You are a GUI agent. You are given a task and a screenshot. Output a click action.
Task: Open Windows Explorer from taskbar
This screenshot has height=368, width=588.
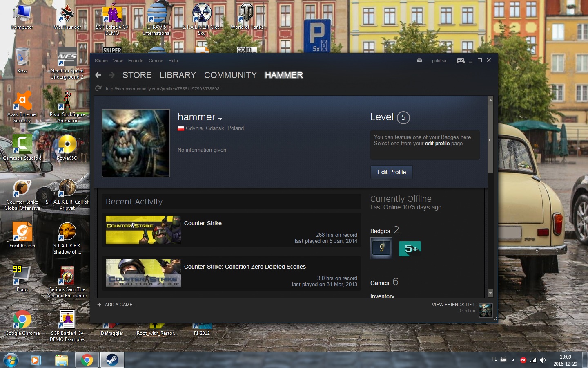pos(62,360)
